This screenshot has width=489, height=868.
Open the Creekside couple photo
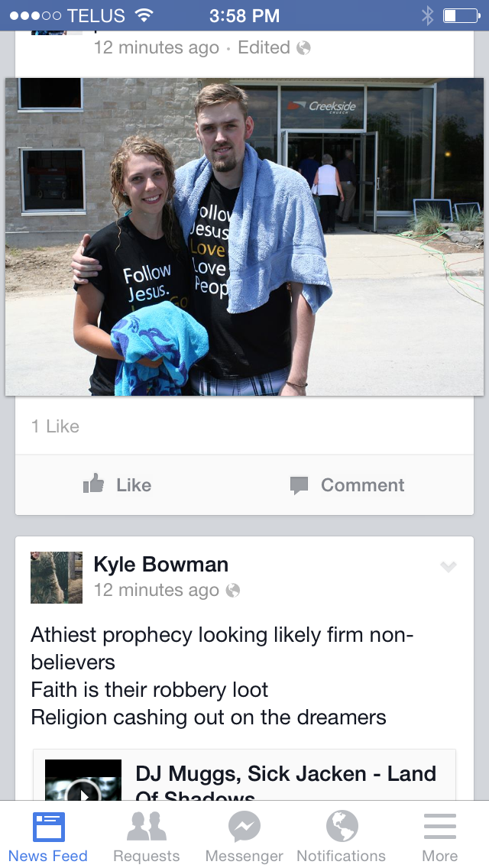point(244,237)
